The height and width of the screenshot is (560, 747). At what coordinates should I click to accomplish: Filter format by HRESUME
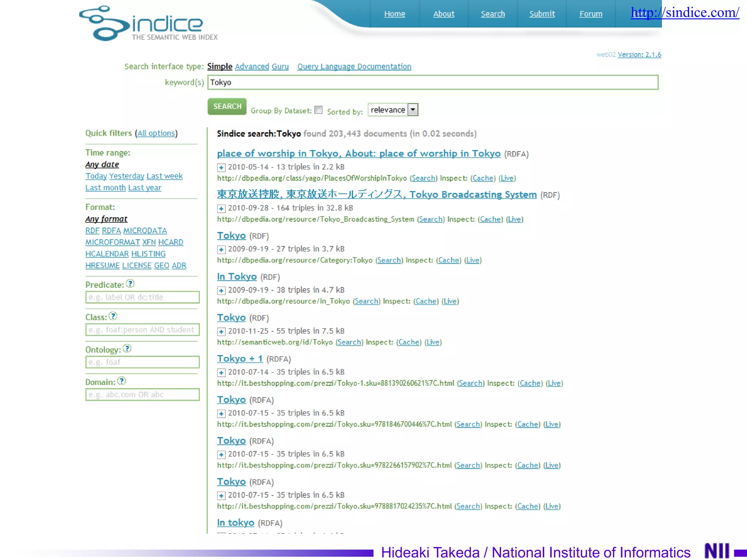coord(102,266)
